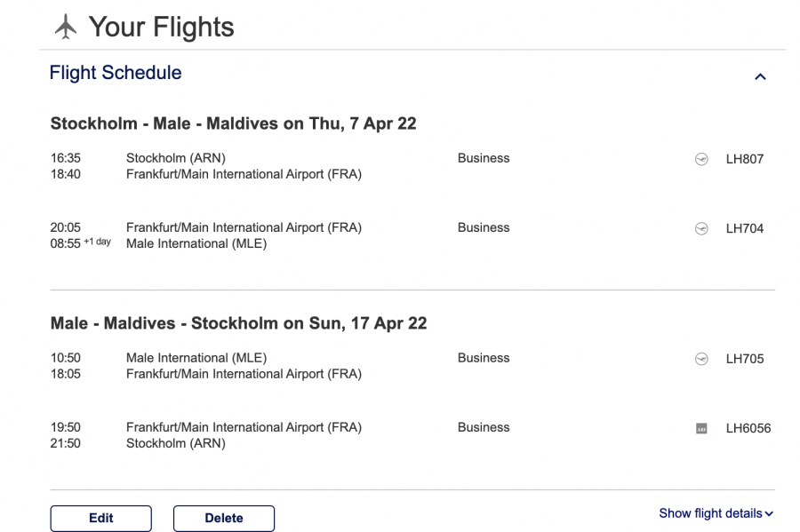Image resolution: width=800 pixels, height=532 pixels.
Task: Select flight number LH807
Action: click(x=745, y=160)
